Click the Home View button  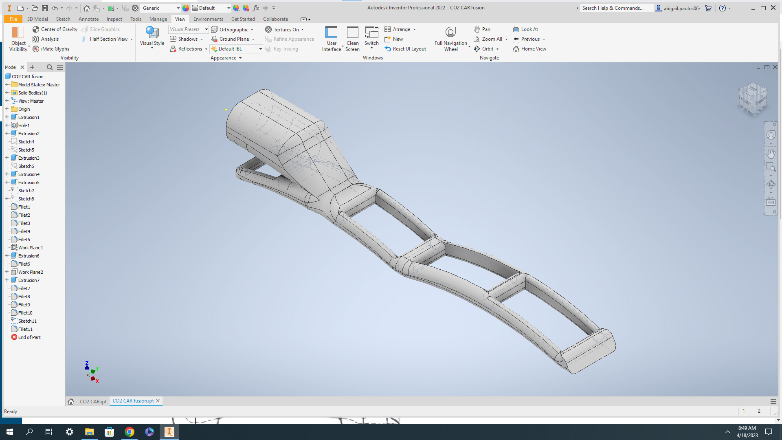click(x=529, y=49)
